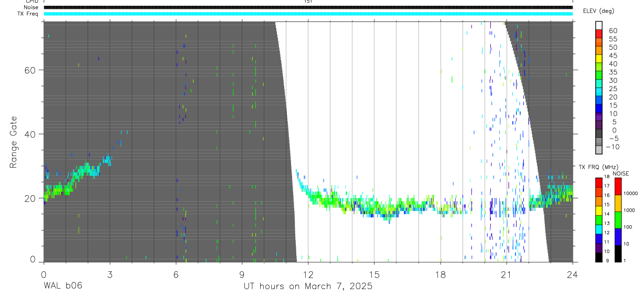Pick the purple TX FRQ swatch between 10 and 11
The height and width of the screenshot is (297, 644).
pyautogui.click(x=599, y=248)
